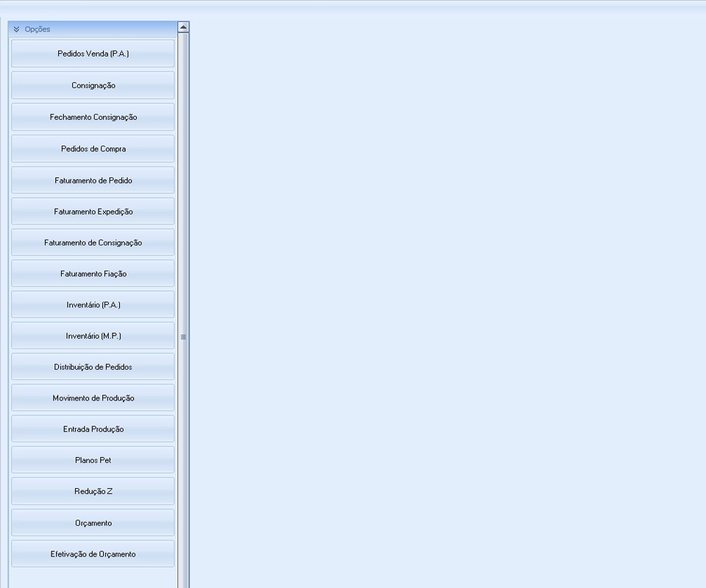This screenshot has width=706, height=588.
Task: Open Redução Z
Action: tap(93, 491)
